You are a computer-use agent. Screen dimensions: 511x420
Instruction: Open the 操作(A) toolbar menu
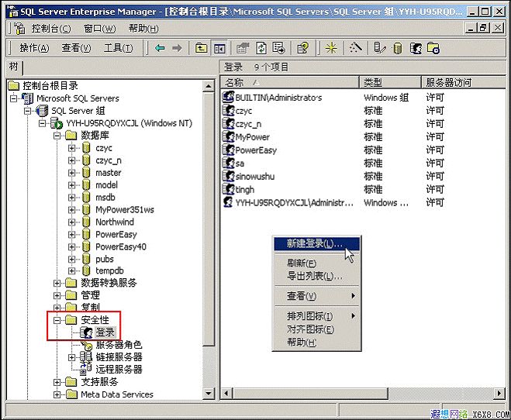click(x=34, y=48)
